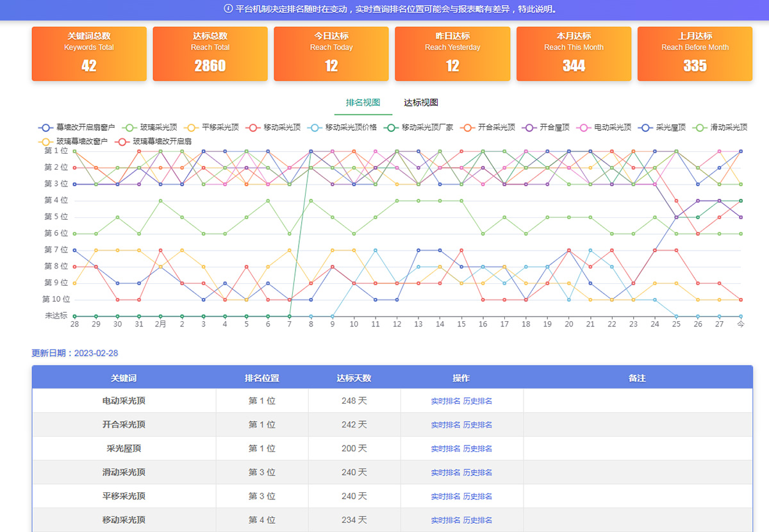The image size is (769, 532).
Task: Click the 开合采光顶 keyword cell in the table
Action: (124, 425)
